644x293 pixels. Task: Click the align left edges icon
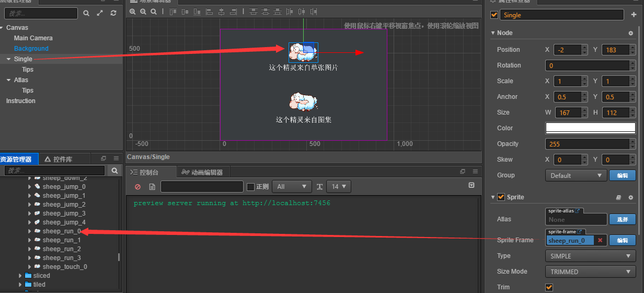click(209, 12)
